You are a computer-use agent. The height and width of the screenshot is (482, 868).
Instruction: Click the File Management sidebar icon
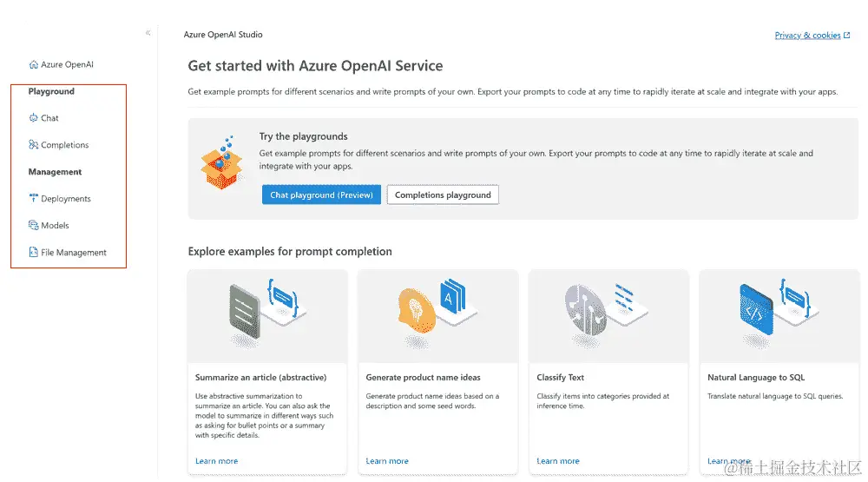click(x=34, y=252)
